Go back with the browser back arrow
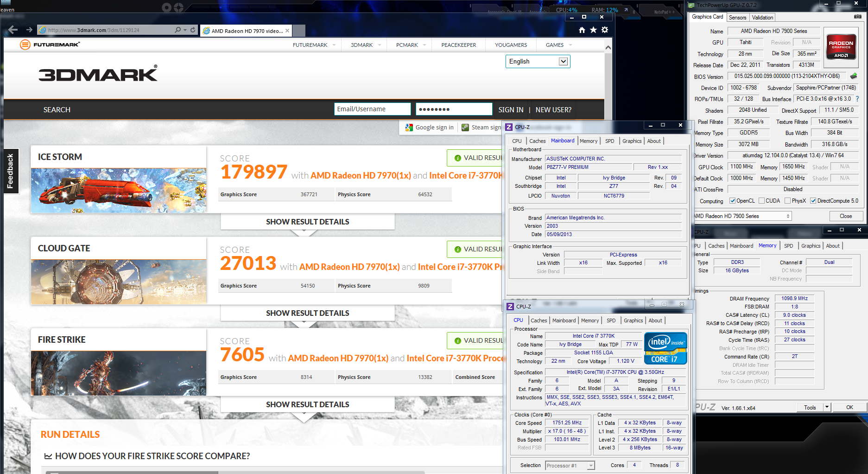Image resolution: width=868 pixels, height=474 pixels. pos(13,30)
